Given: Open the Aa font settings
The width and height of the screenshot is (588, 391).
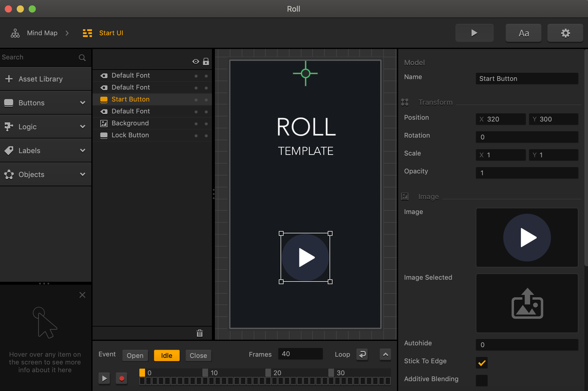Looking at the screenshot, I should (524, 33).
